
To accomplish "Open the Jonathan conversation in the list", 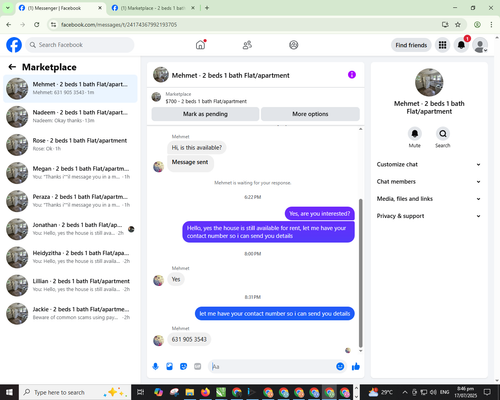I will click(70, 229).
